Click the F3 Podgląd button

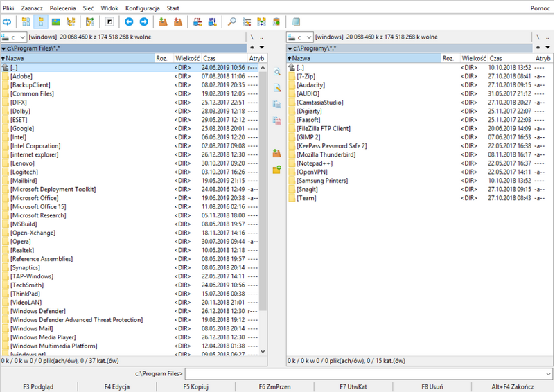38,386
